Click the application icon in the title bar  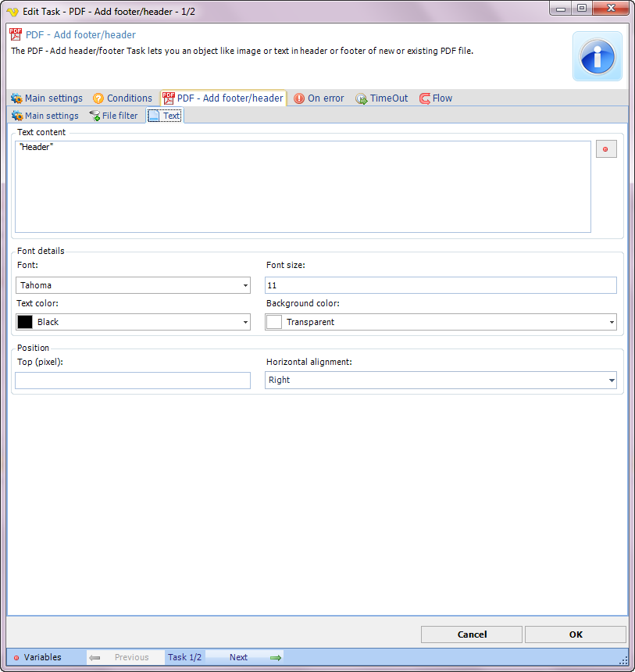tap(12, 9)
